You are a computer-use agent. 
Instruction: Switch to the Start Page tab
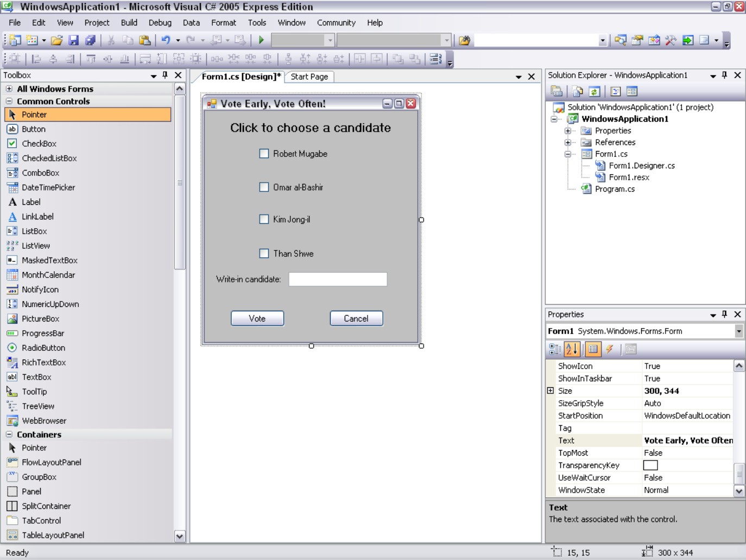tap(309, 77)
